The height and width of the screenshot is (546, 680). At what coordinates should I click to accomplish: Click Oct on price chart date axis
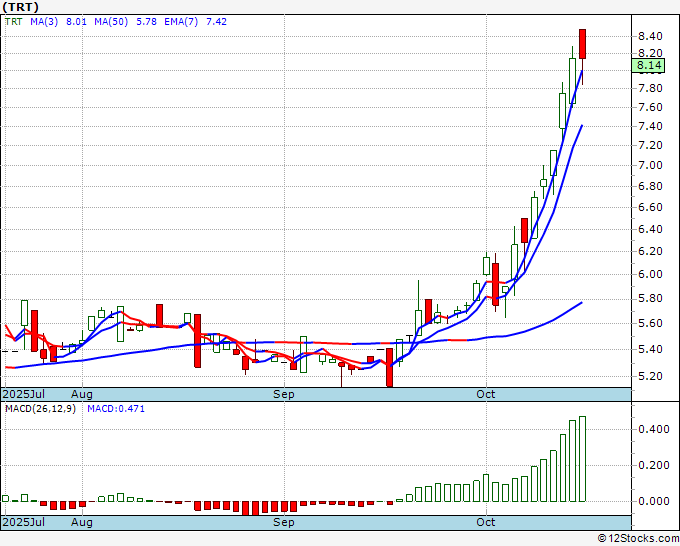[x=486, y=394]
